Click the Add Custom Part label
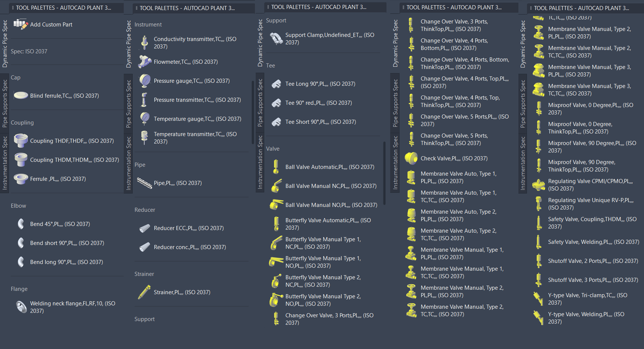Screen dimensions: 644x349 [51, 24]
